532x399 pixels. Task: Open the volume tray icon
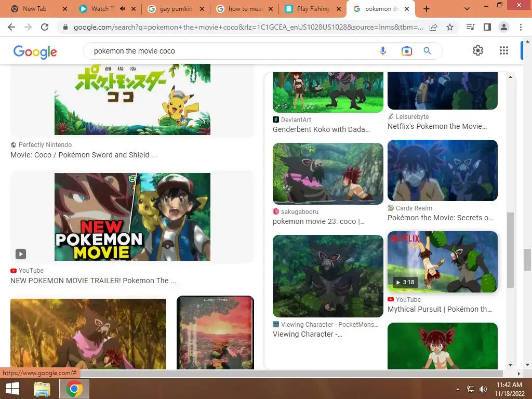pos(483,389)
